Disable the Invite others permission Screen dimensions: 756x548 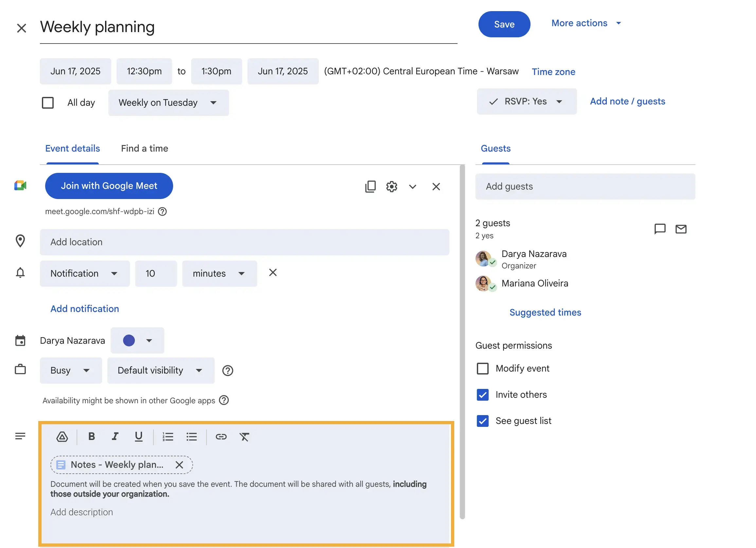(x=482, y=395)
